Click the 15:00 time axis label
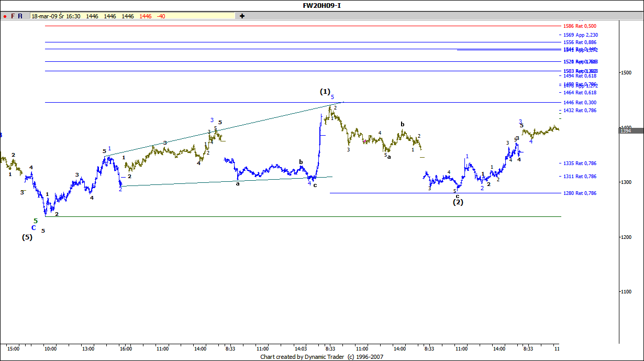 (x=14, y=348)
